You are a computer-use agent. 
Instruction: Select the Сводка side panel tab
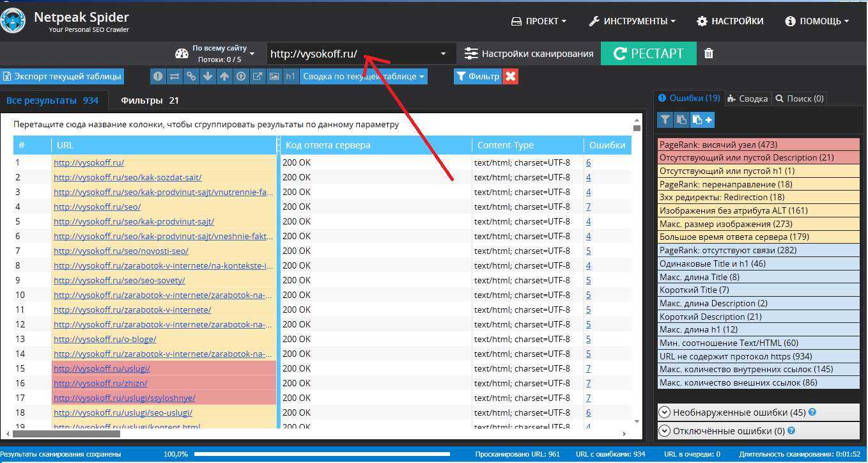point(748,98)
